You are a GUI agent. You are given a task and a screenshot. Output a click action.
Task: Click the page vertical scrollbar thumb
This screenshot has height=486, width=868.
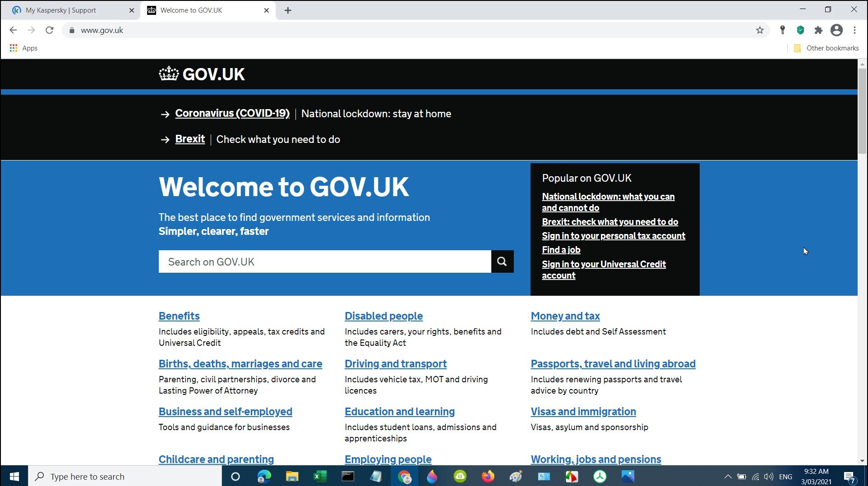point(862,111)
